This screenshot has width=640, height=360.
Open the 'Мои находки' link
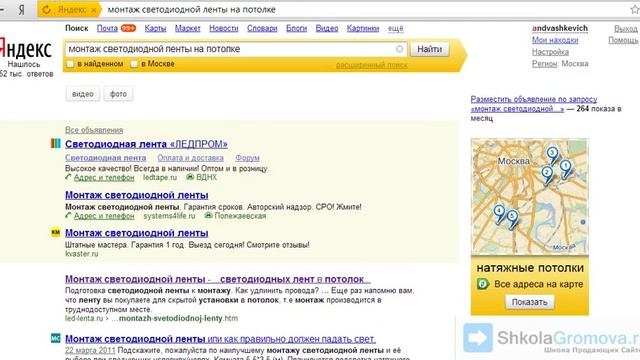click(555, 40)
